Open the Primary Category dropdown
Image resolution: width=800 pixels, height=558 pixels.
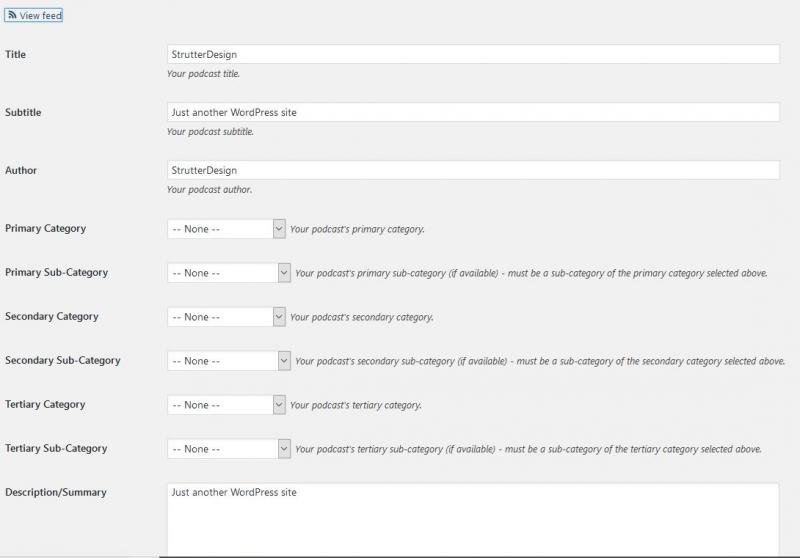227,229
